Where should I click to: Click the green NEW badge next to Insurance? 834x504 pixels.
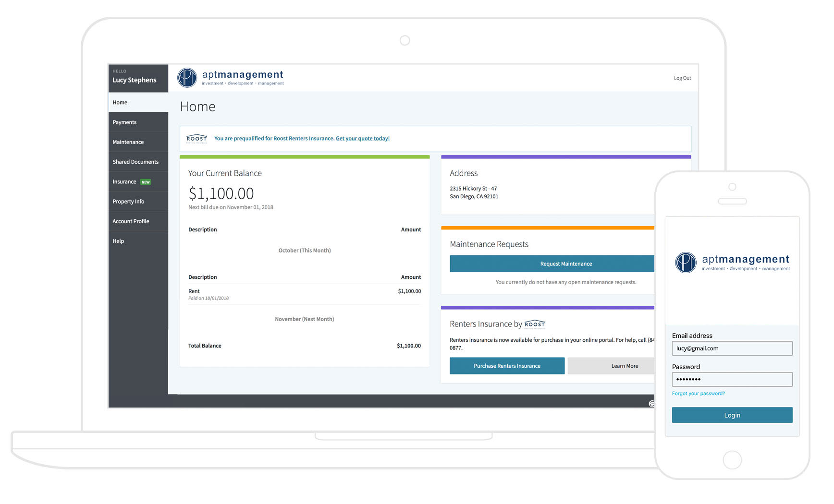click(x=146, y=182)
